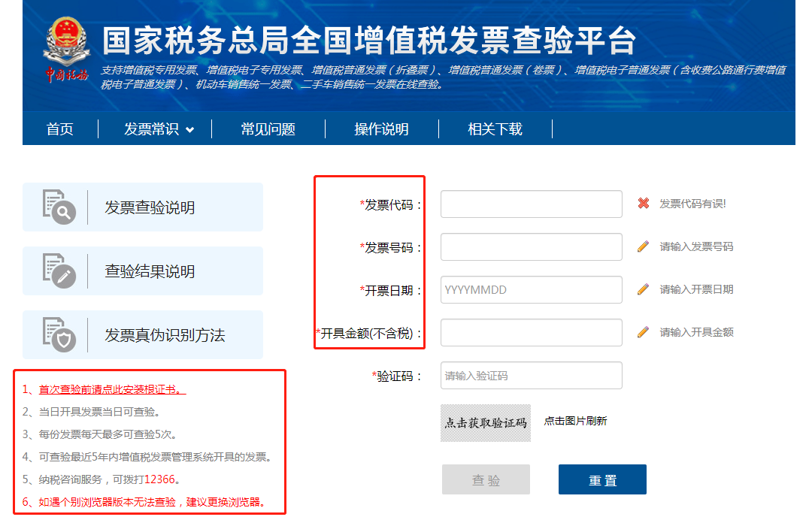Click the 点击获取验证码 captcha image
This screenshot has height=520, width=812.
click(486, 423)
